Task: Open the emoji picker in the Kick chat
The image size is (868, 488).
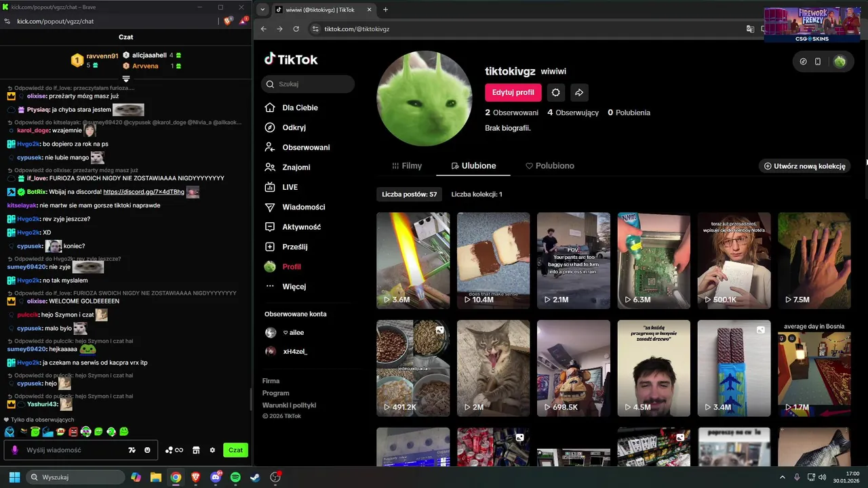Action: pyautogui.click(x=147, y=450)
